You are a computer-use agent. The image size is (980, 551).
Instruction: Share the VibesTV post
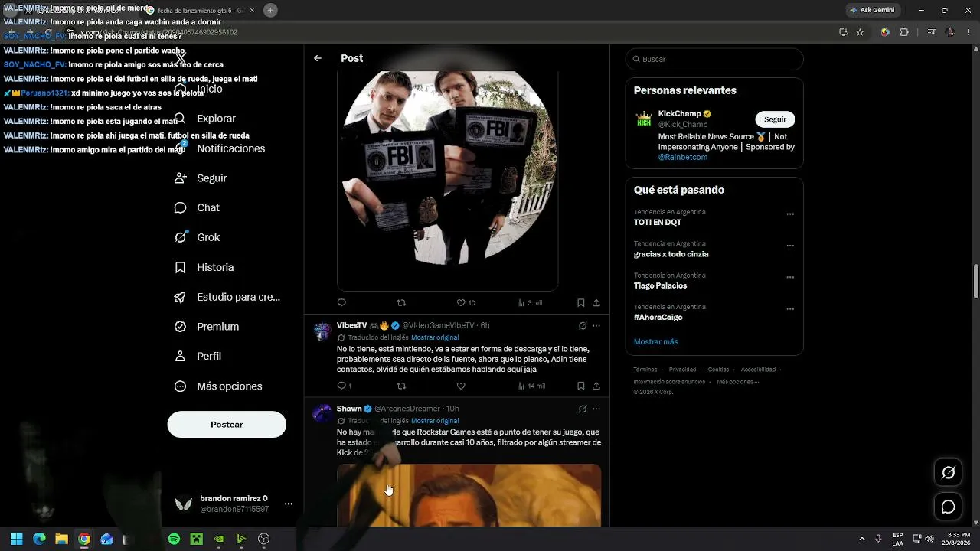(596, 386)
